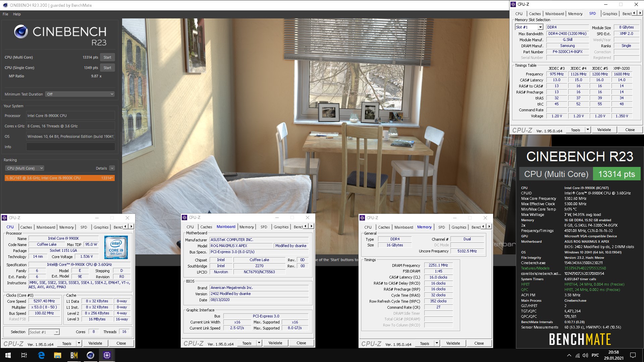Switch to BenchMate taskbar icon
The image size is (644, 362).
(x=74, y=355)
